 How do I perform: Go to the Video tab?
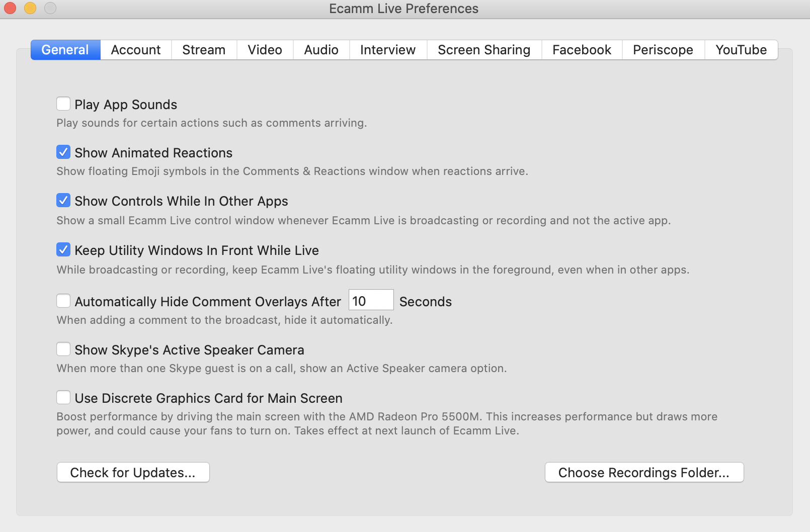pyautogui.click(x=265, y=50)
